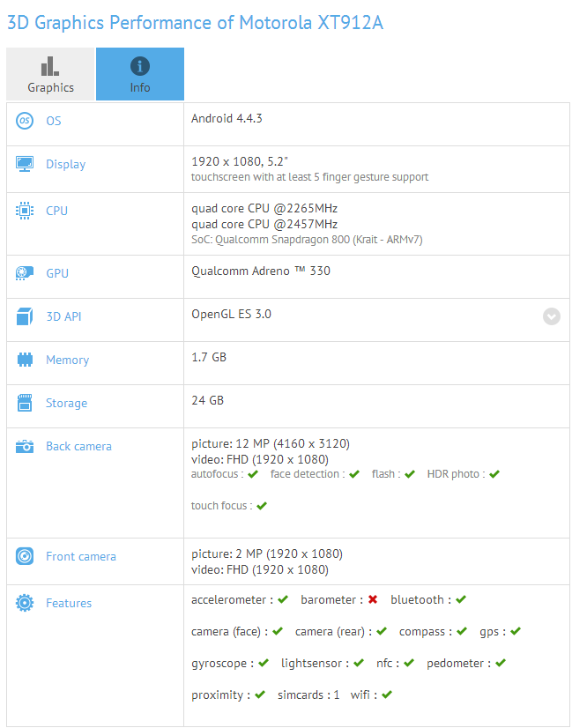This screenshot has width=572, height=728.
Task: Click the picture: 2 MP front camera text
Action: click(x=267, y=553)
